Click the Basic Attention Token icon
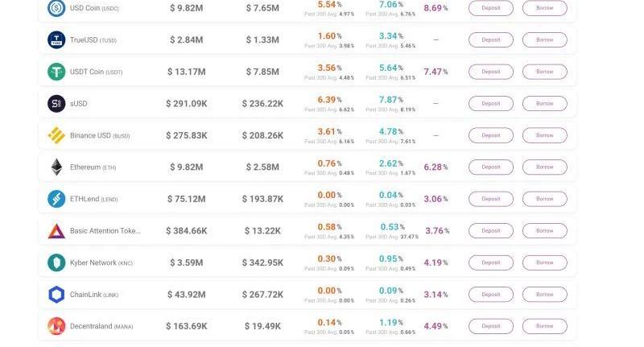The height and width of the screenshot is (347, 644). [x=56, y=231]
